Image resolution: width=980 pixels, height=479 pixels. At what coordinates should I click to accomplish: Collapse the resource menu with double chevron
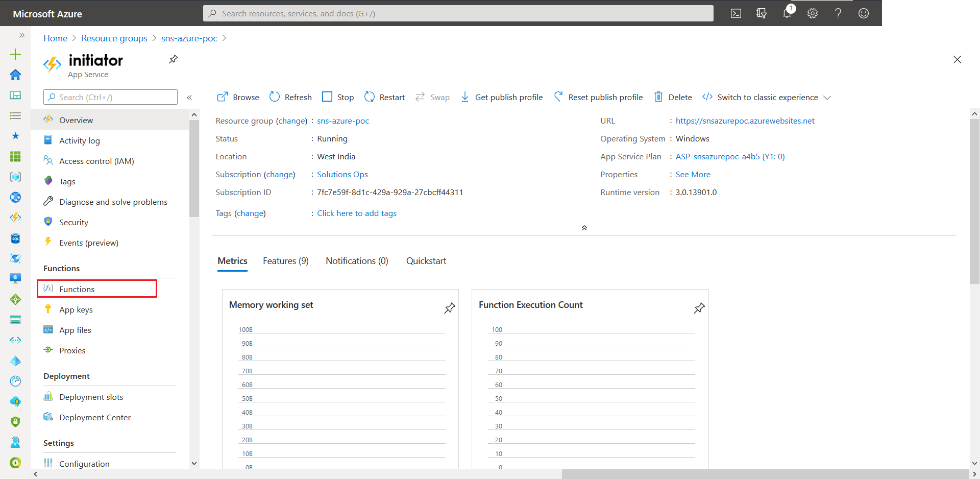(x=189, y=97)
